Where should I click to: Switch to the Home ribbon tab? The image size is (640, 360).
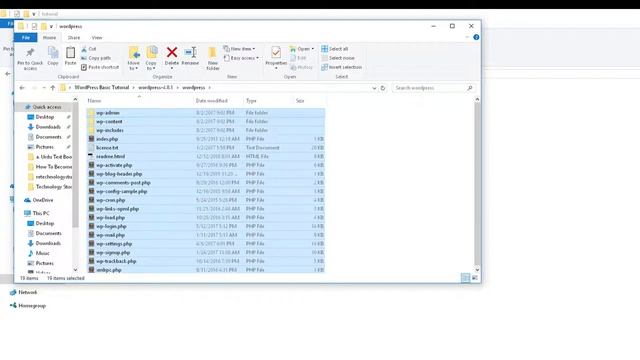(x=49, y=38)
